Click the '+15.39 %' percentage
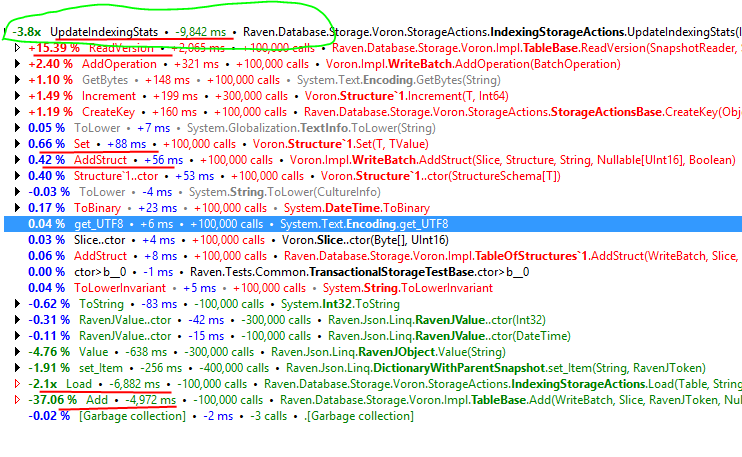The width and height of the screenshot is (742, 457). (54, 48)
